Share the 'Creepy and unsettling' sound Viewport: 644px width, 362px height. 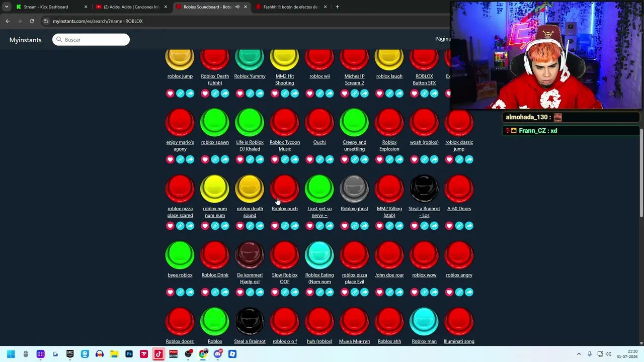[x=364, y=159]
